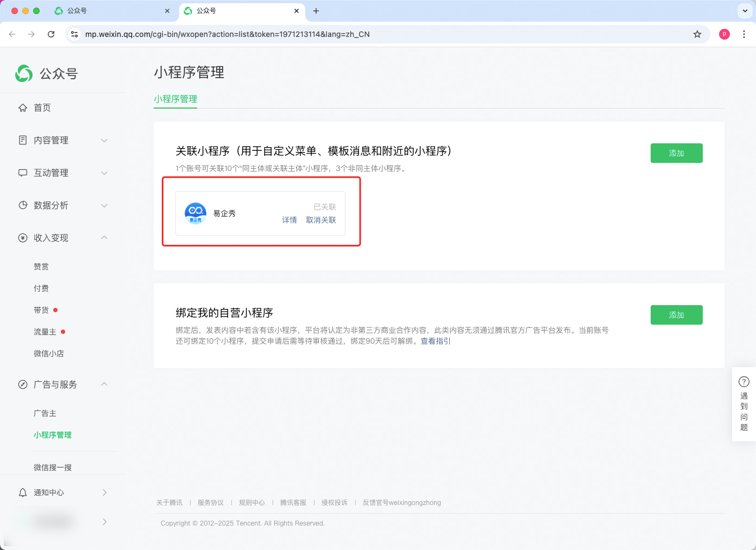Expand the 互动管理 section arrow

tap(104, 173)
